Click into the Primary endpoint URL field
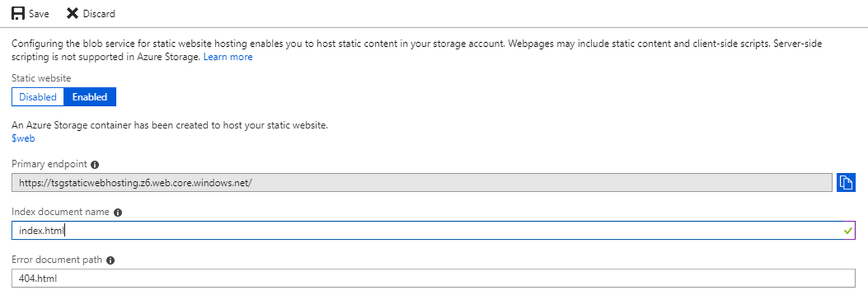868x304 pixels. click(x=420, y=183)
